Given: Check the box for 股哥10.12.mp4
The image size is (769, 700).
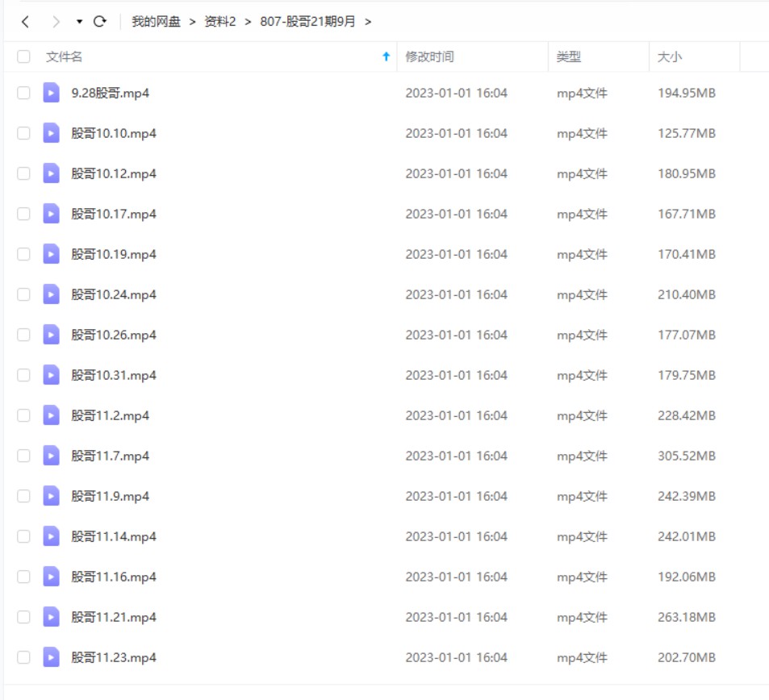Looking at the screenshot, I should pos(23,173).
